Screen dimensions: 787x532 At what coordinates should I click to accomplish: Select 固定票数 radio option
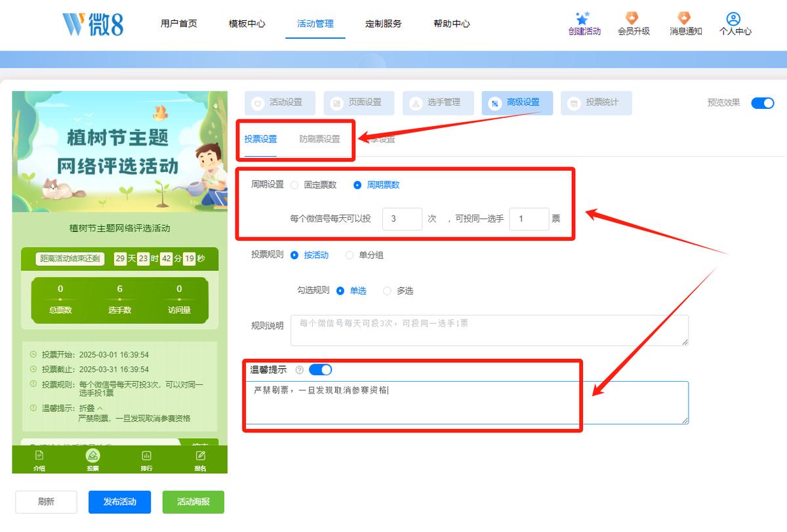pos(294,185)
